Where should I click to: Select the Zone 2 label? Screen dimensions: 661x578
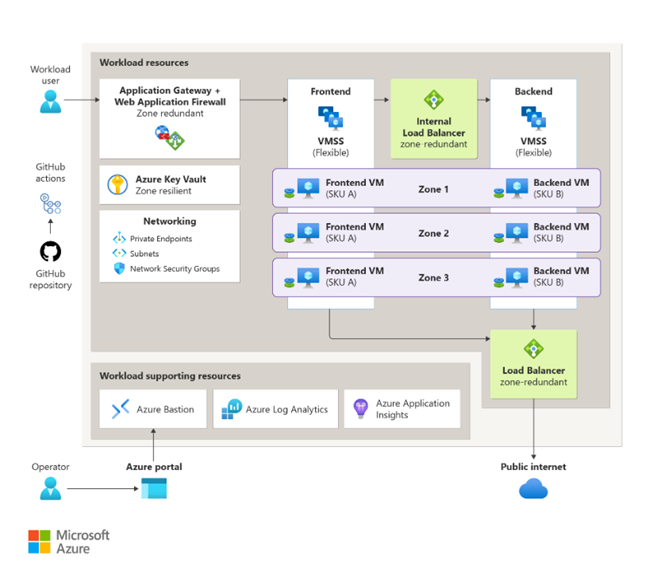point(433,234)
